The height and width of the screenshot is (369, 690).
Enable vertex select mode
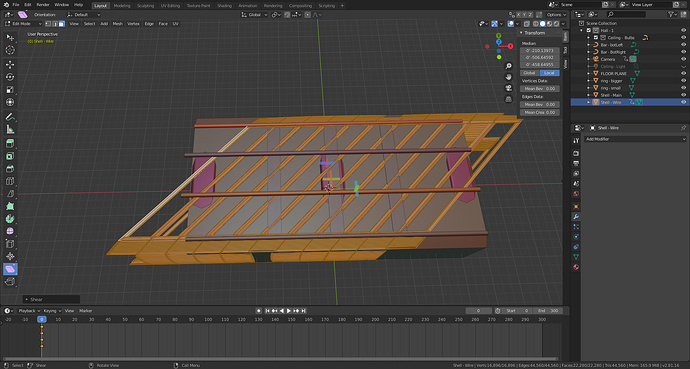click(48, 24)
